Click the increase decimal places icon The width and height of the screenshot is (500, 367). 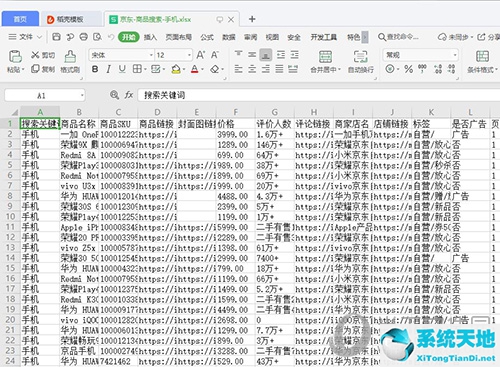pos(438,69)
